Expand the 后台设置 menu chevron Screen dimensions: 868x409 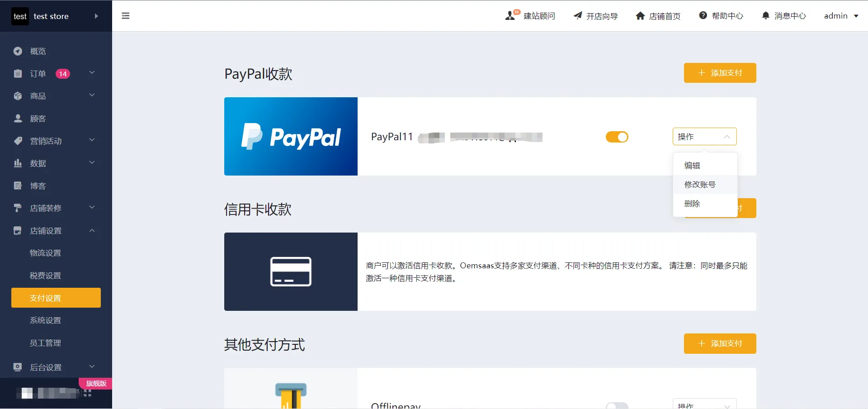coord(92,366)
